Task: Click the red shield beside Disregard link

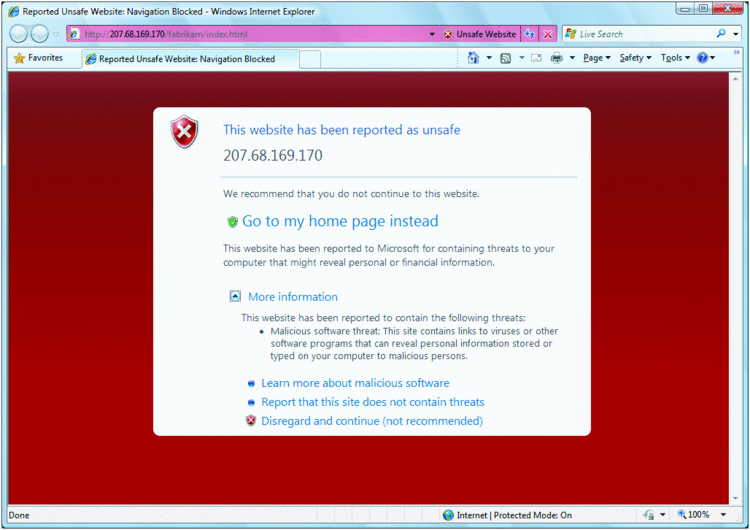Action: (251, 420)
